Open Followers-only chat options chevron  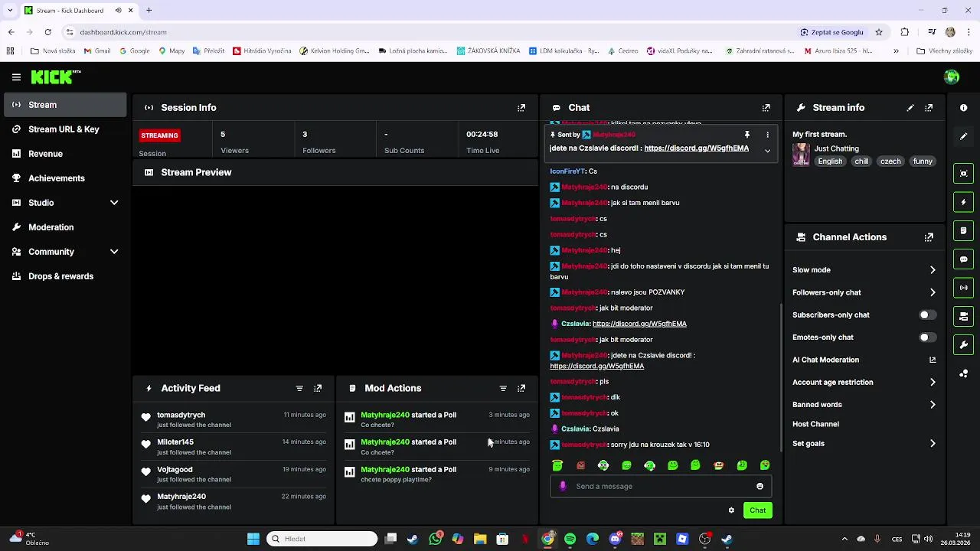click(933, 292)
